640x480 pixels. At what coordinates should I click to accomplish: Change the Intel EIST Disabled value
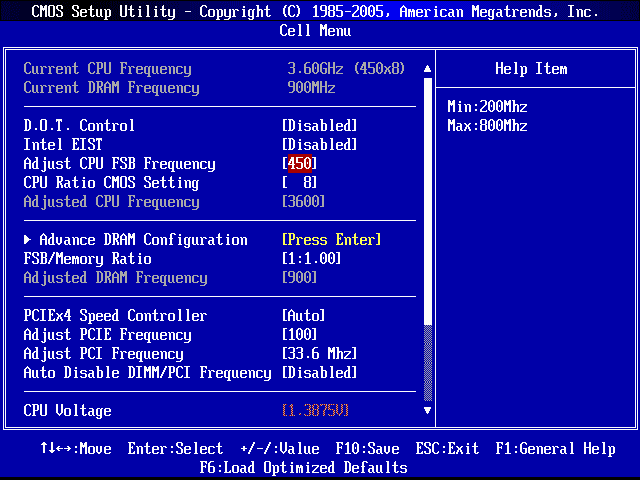click(x=320, y=144)
